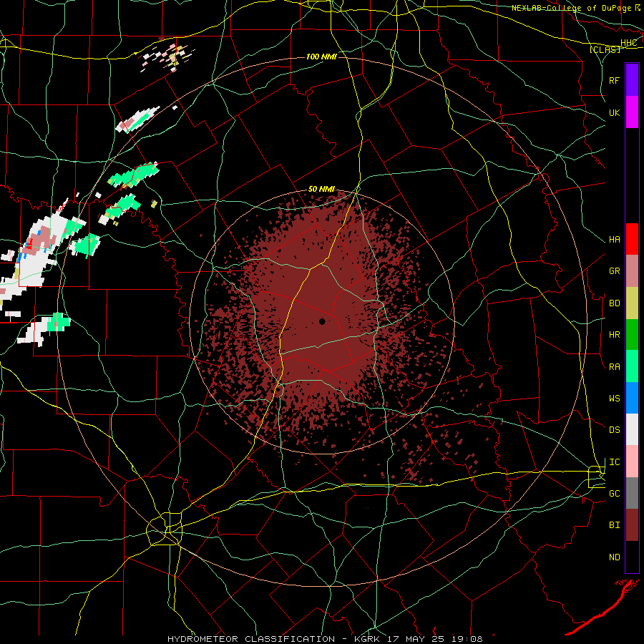Image resolution: width=644 pixels, height=644 pixels.
Task: Pick the RA light-green legend swatch
Action: pos(632,366)
